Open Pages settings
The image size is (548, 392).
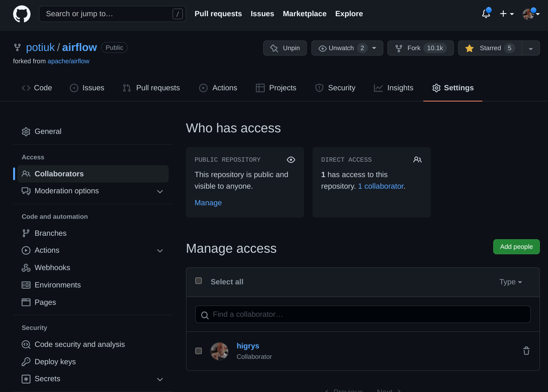pyautogui.click(x=93, y=302)
